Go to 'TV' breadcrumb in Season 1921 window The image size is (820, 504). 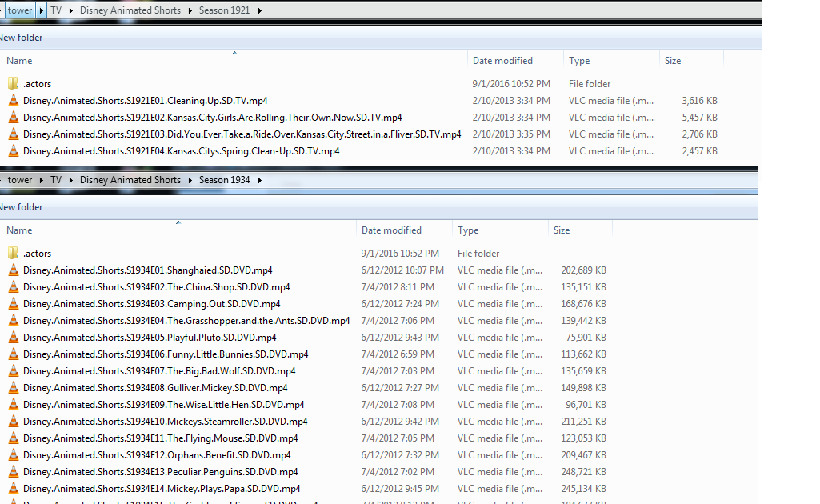[x=56, y=10]
